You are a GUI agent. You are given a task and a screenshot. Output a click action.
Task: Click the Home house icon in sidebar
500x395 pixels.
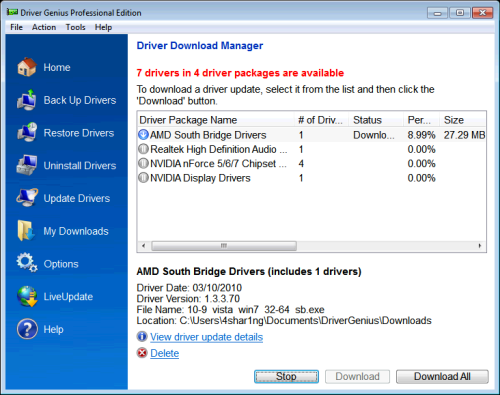pos(27,67)
